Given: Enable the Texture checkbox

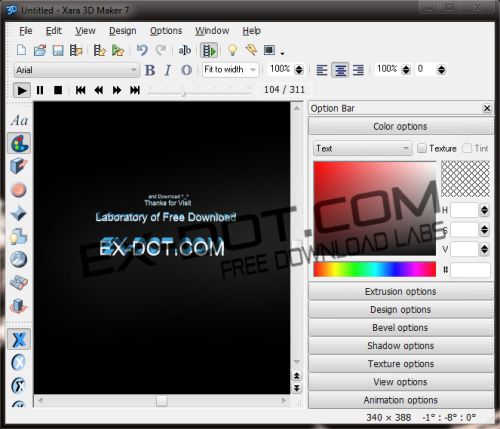Looking at the screenshot, I should pos(422,148).
